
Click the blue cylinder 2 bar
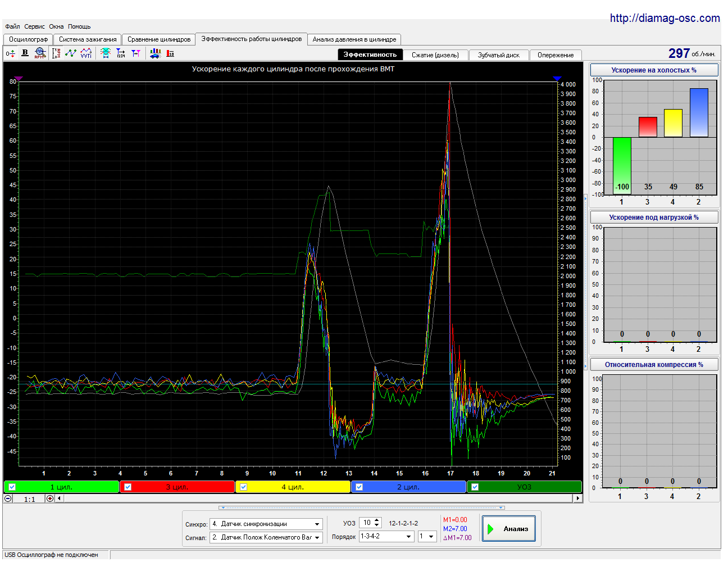click(699, 112)
